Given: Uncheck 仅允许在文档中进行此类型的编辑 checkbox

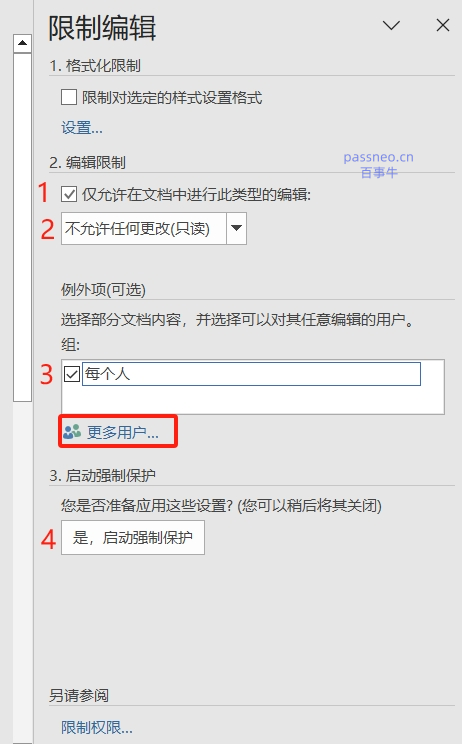Looking at the screenshot, I should [69, 194].
